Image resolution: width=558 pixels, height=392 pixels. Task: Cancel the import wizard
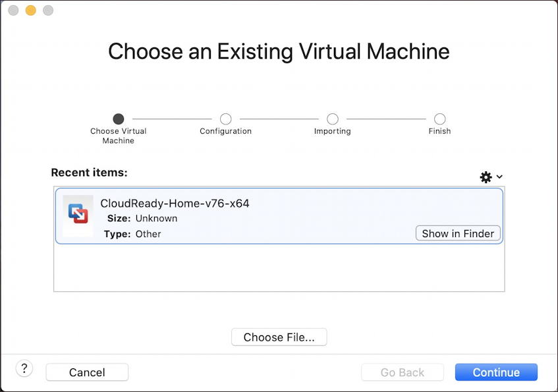(x=87, y=372)
